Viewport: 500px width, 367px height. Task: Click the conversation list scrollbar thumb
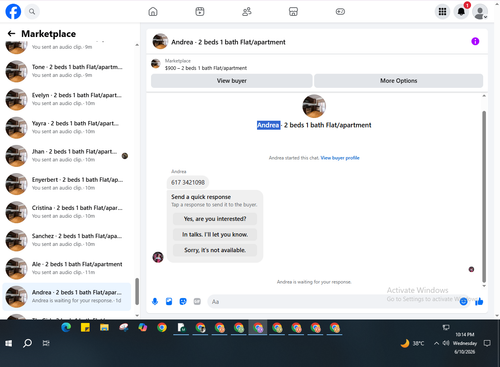pos(137,291)
